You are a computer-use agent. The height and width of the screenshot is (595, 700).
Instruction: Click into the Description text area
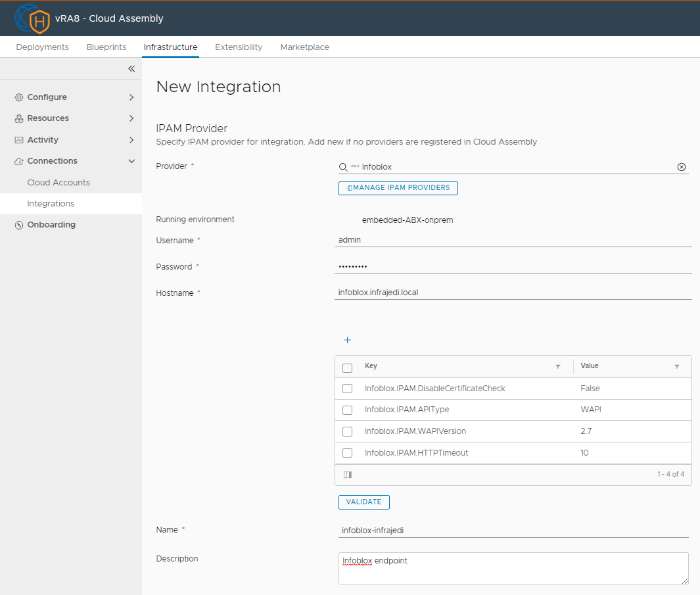pyautogui.click(x=513, y=568)
